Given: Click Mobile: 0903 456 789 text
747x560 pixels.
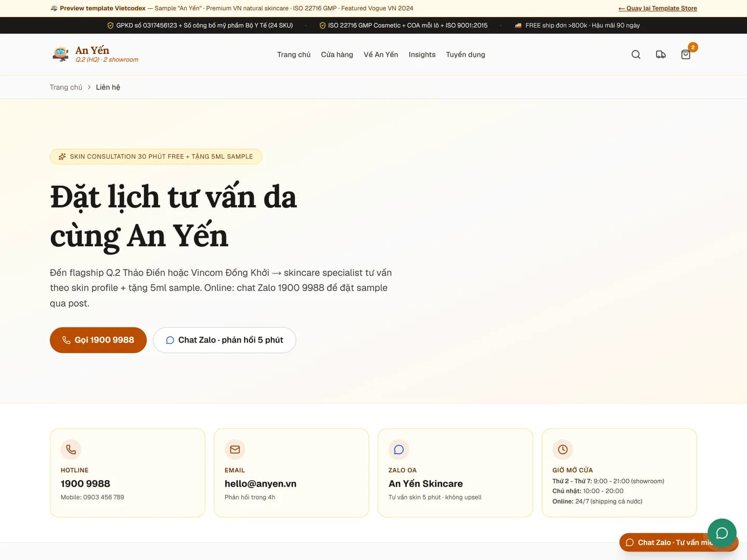Looking at the screenshot, I should pyautogui.click(x=92, y=497).
